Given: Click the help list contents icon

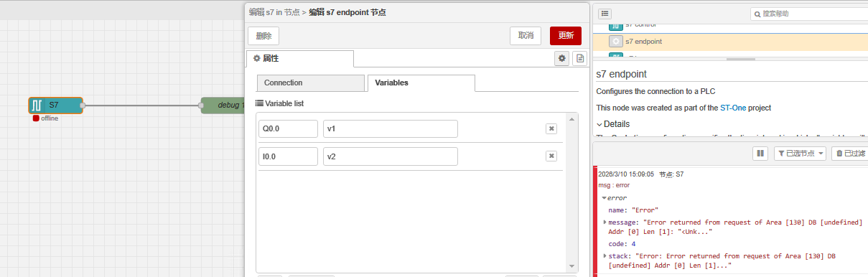Looking at the screenshot, I should coord(605,14).
